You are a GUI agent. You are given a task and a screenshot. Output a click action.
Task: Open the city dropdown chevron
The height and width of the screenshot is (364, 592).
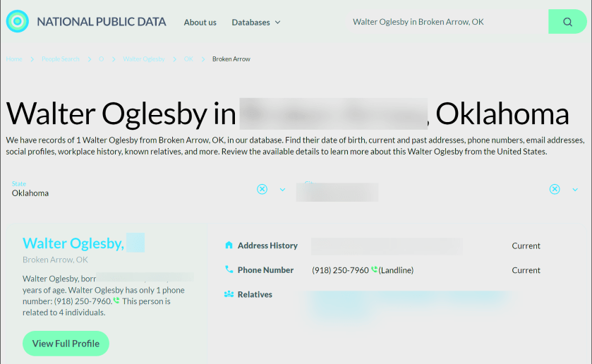coord(575,189)
